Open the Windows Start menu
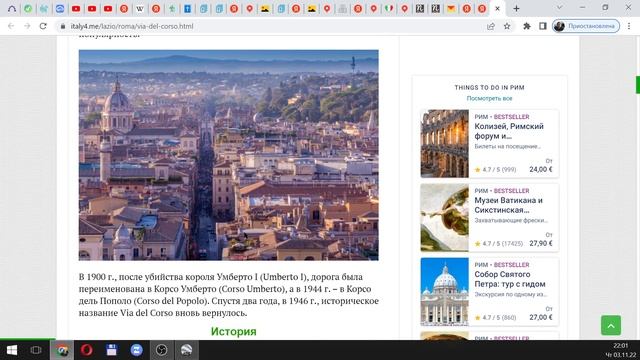This screenshot has height=360, width=640. coord(12,350)
